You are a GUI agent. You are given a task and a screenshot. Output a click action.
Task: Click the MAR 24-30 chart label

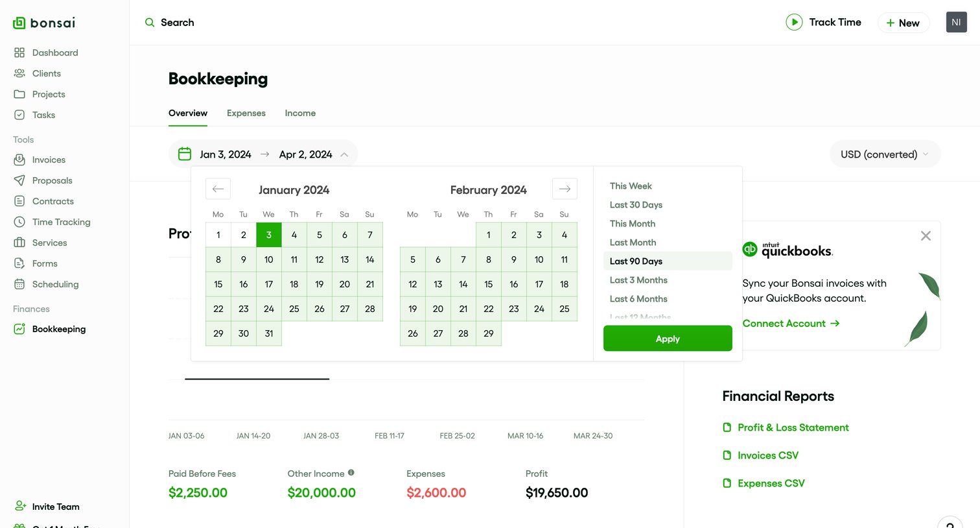[593, 436]
